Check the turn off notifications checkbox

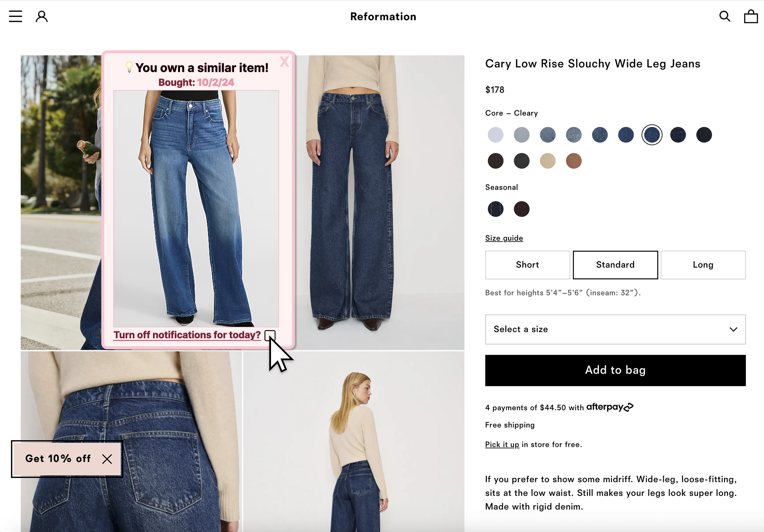[x=270, y=336]
